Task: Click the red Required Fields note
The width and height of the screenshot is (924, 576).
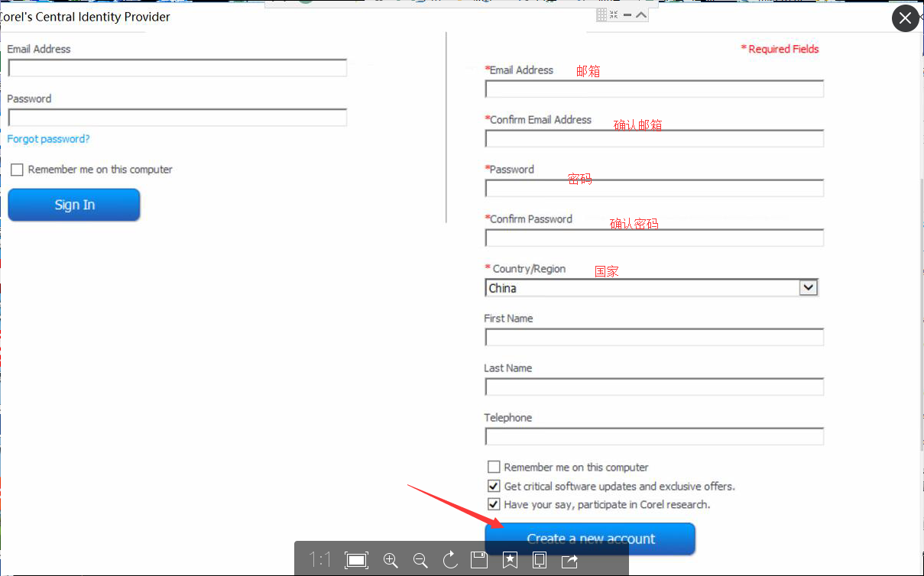Action: [780, 49]
